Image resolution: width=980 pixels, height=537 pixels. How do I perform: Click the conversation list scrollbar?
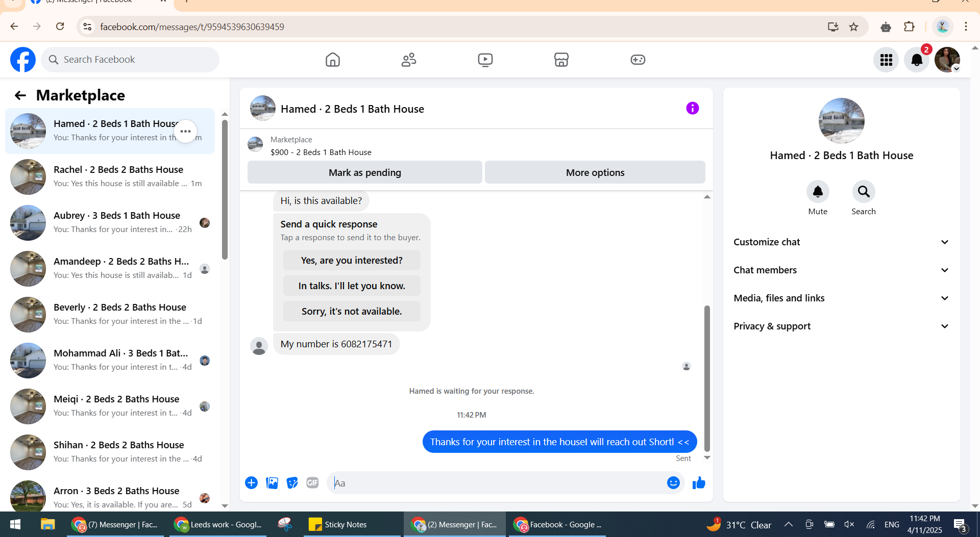pos(225,190)
